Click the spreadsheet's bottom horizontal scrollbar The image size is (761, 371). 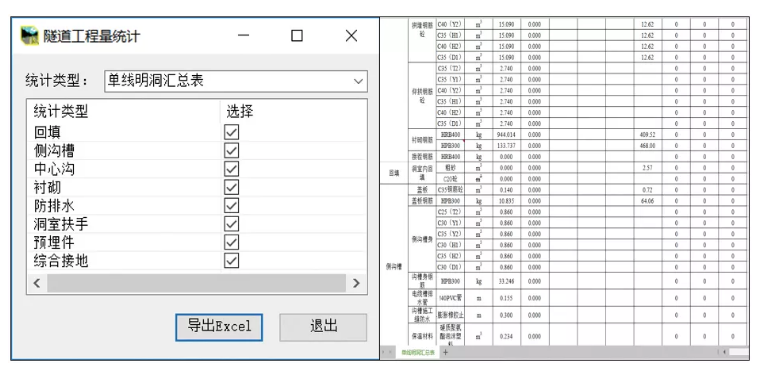coord(739,352)
